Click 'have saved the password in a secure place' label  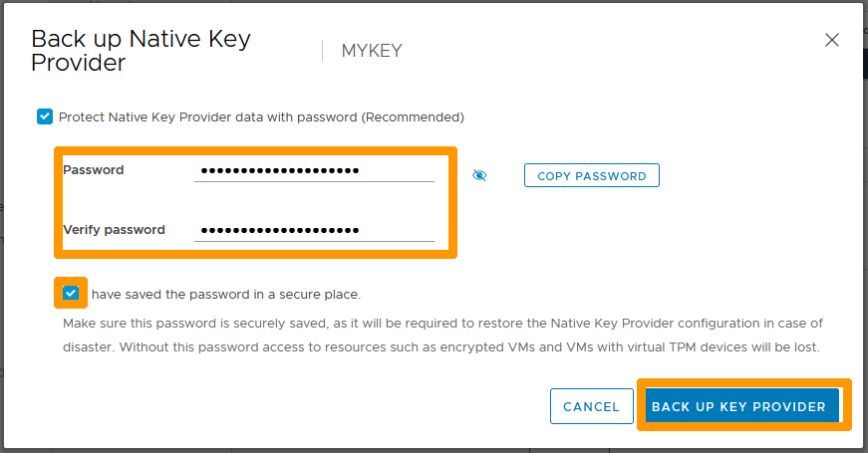tap(226, 295)
